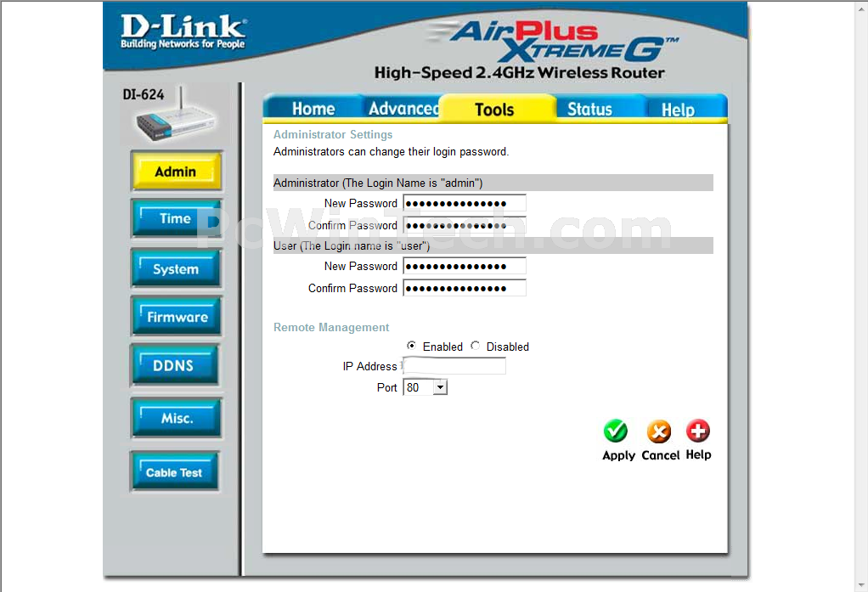Click the User New Password field

click(x=465, y=266)
